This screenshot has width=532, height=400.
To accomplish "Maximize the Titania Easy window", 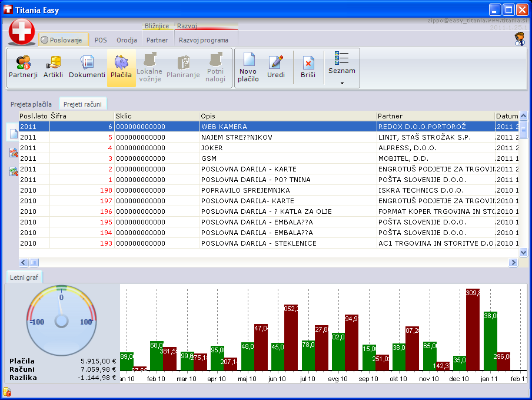I will click(508, 9).
